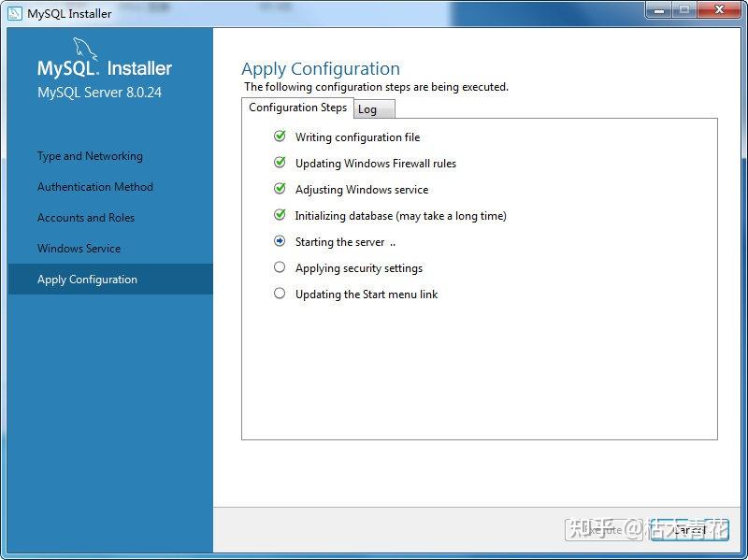This screenshot has width=748, height=560.
Task: Go to Accounts and Roles step
Action: pos(86,218)
